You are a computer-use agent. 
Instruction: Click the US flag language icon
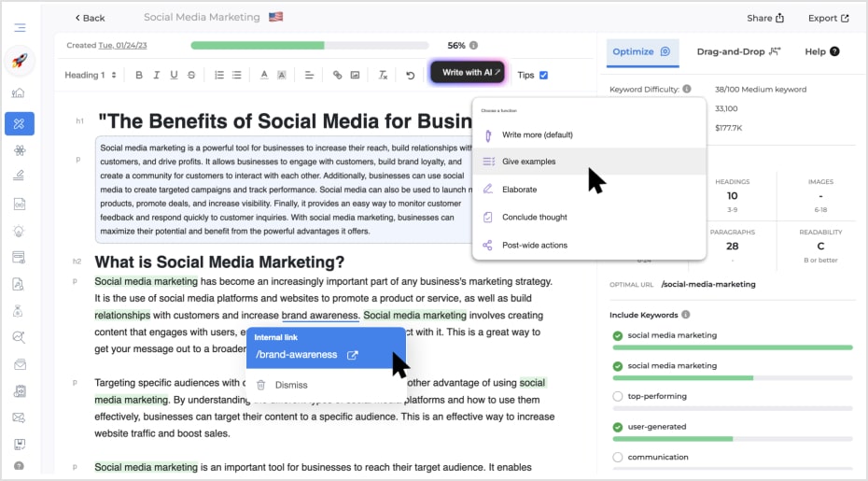click(x=275, y=17)
